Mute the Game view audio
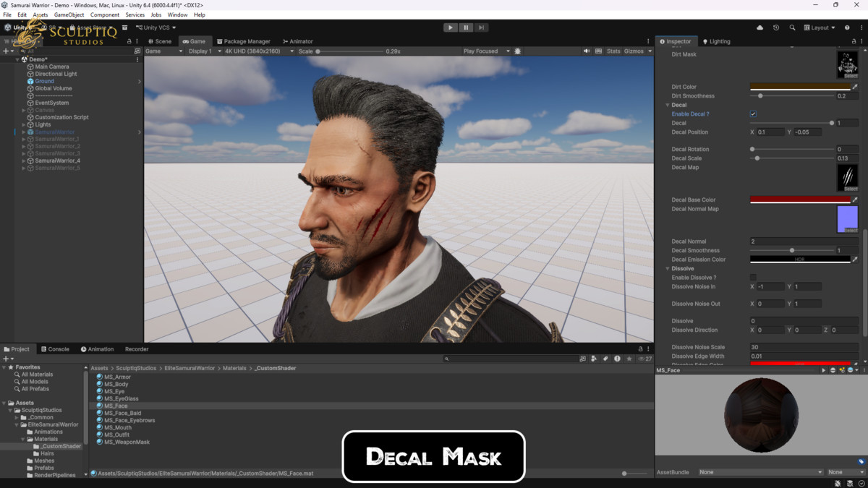The width and height of the screenshot is (868, 488). pyautogui.click(x=587, y=51)
